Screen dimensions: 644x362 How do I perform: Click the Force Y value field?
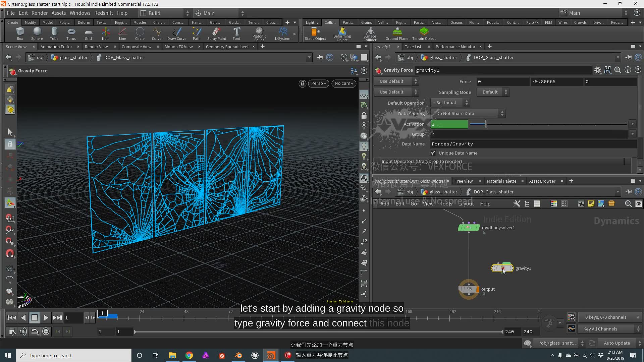pyautogui.click(x=556, y=81)
